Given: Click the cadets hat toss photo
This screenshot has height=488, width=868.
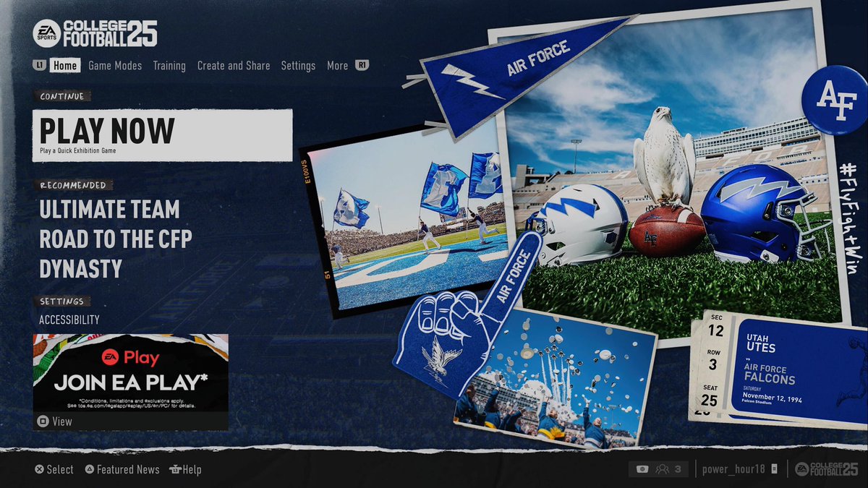Looking at the screenshot, I should 556,380.
